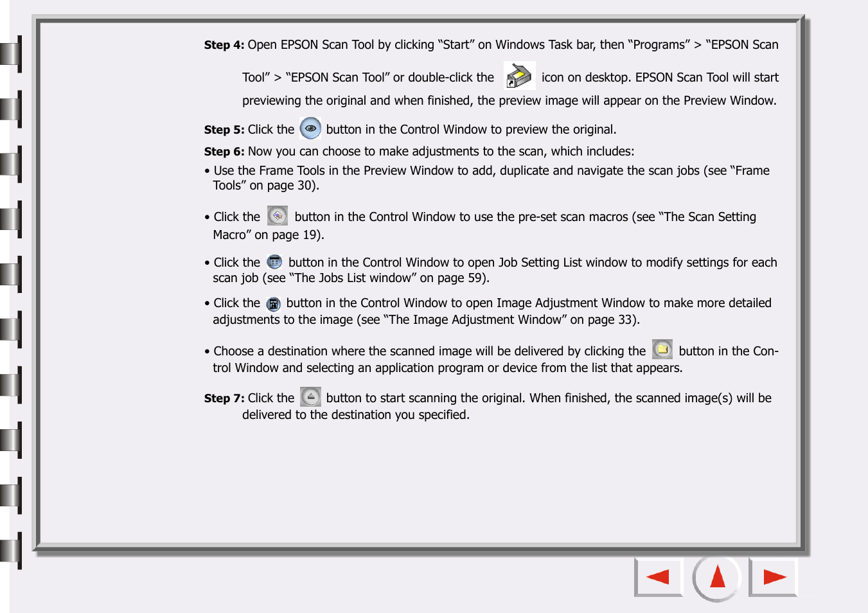Viewport: 868px width, 613px height.
Task: Click the "Tools” on page 30" reference
Action: coord(264,186)
